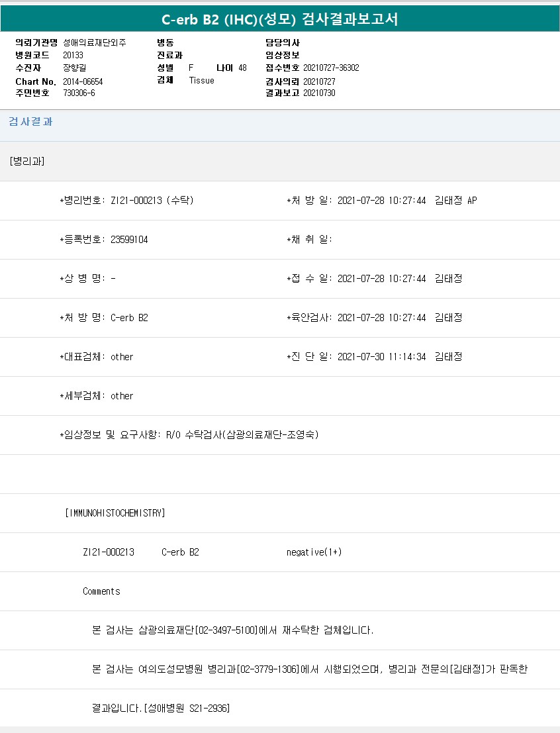
Task: Click result report date '20210730'
Action: pyautogui.click(x=319, y=93)
